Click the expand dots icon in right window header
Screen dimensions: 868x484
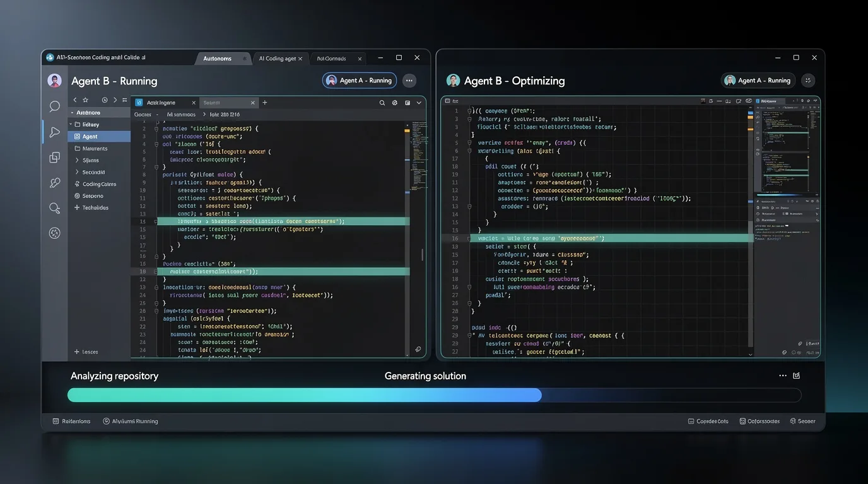pos(809,80)
